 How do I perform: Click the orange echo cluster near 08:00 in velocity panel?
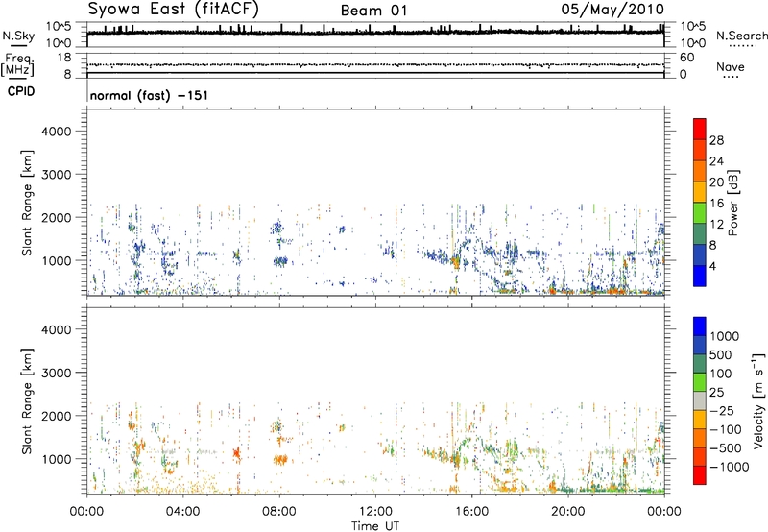click(x=280, y=460)
